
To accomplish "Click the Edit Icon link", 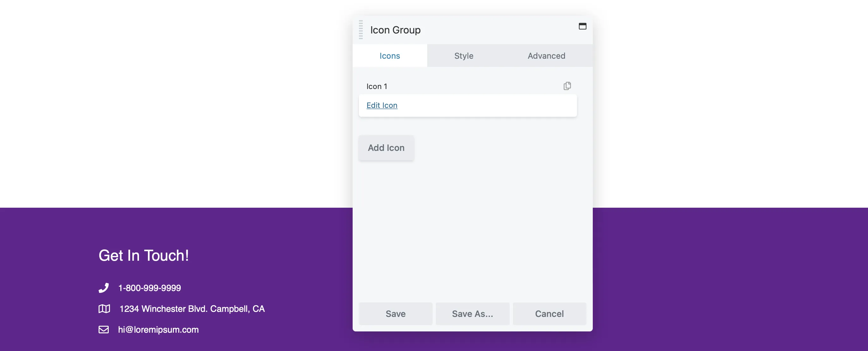I will pyautogui.click(x=382, y=104).
